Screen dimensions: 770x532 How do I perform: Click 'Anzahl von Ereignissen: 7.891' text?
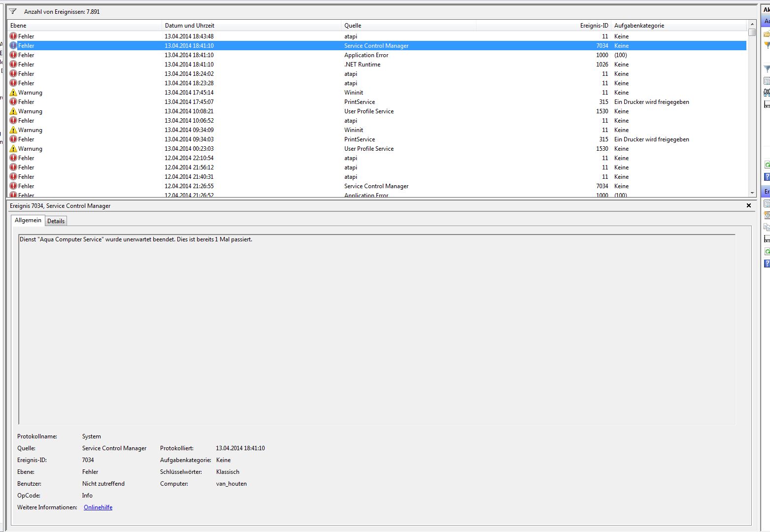pyautogui.click(x=62, y=12)
